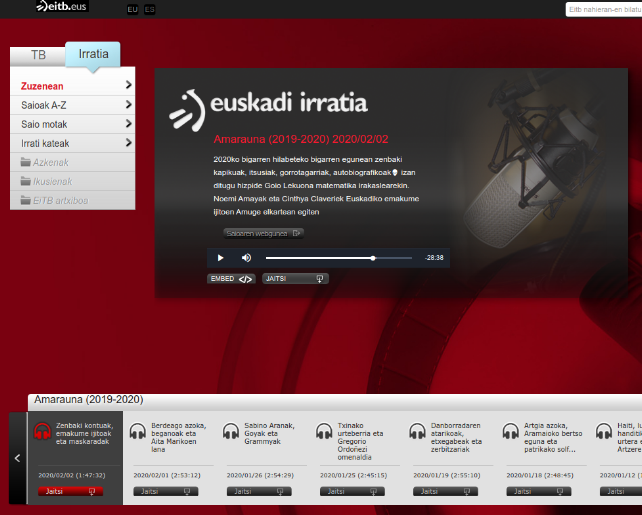Switch language to EU
This screenshot has width=642, height=515.
(x=133, y=9)
